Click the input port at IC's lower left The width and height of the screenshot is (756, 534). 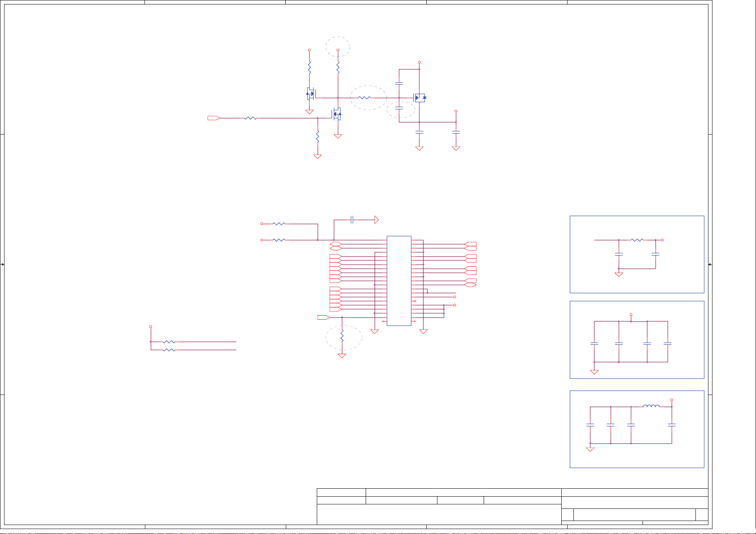click(323, 317)
